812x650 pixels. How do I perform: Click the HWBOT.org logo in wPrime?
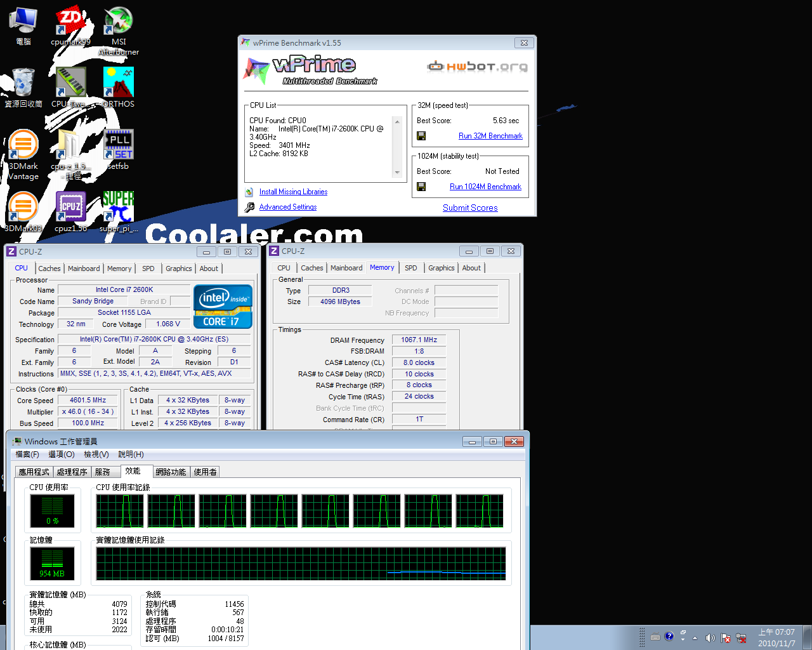(477, 67)
